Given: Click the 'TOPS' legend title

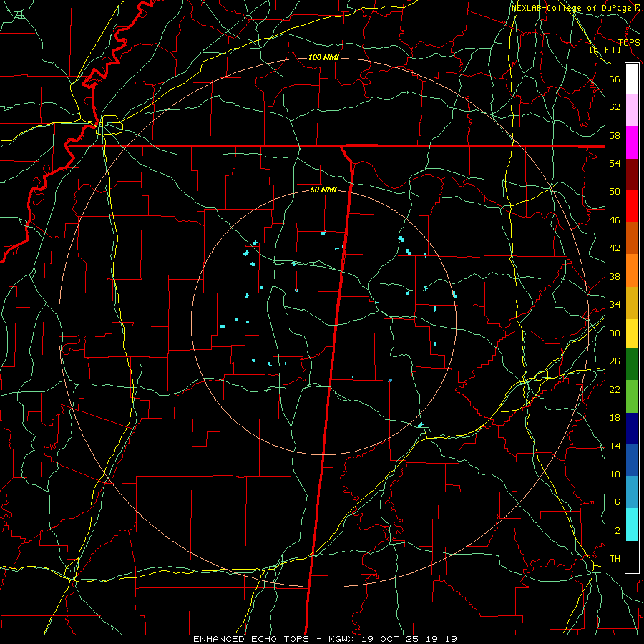Looking at the screenshot, I should pos(629,43).
